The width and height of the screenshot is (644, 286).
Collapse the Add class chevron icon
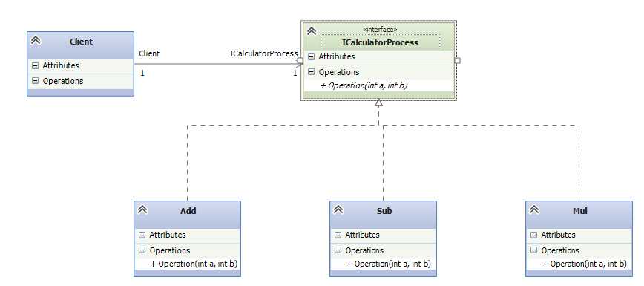(x=142, y=209)
